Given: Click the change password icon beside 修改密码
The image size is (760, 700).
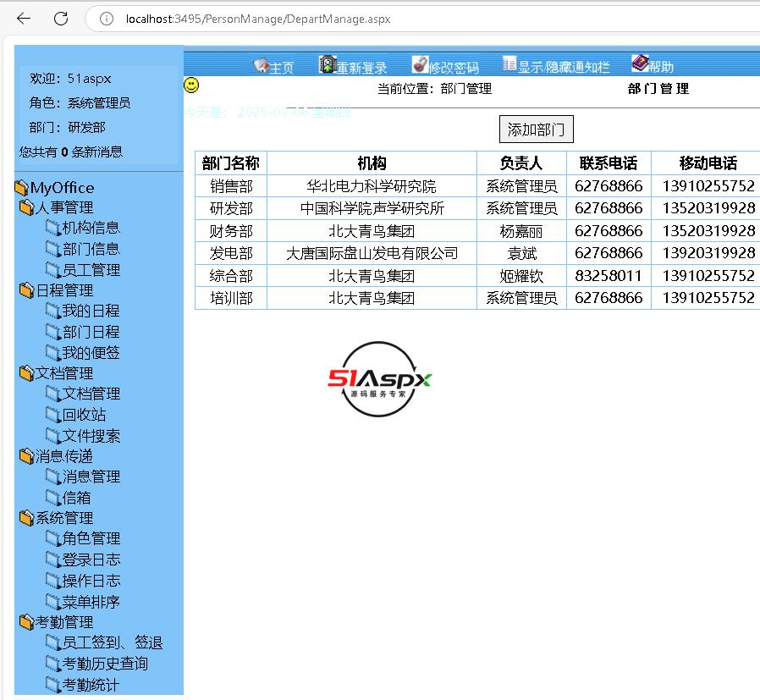Looking at the screenshot, I should (x=420, y=64).
